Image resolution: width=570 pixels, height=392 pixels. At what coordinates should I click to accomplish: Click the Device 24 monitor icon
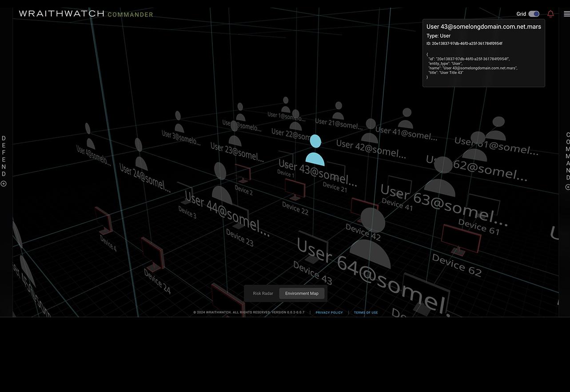153,254
